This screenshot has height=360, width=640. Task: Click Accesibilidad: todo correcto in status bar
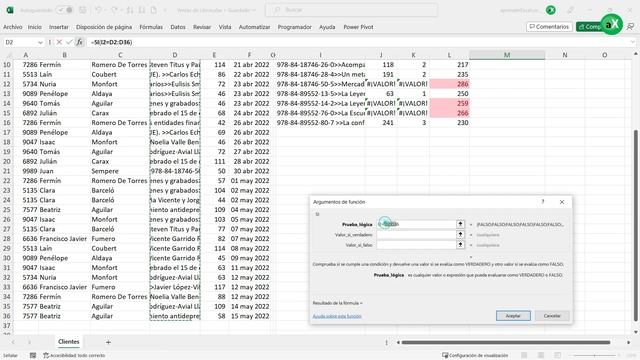(74, 356)
